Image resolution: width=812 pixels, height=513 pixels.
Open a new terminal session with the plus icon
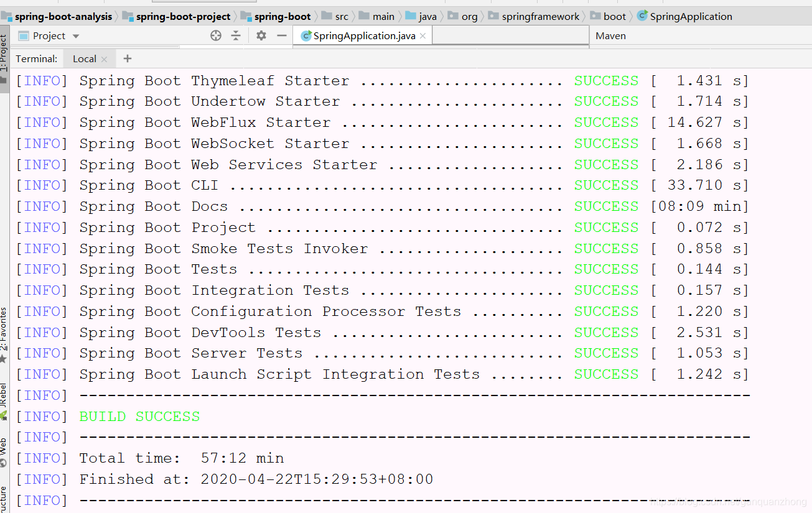click(128, 58)
